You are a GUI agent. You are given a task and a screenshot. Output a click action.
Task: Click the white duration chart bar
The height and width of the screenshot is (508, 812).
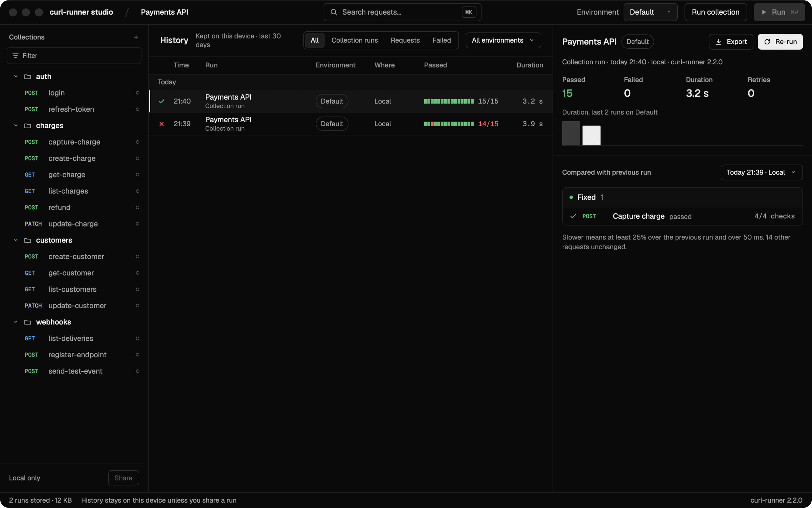pyautogui.click(x=591, y=135)
